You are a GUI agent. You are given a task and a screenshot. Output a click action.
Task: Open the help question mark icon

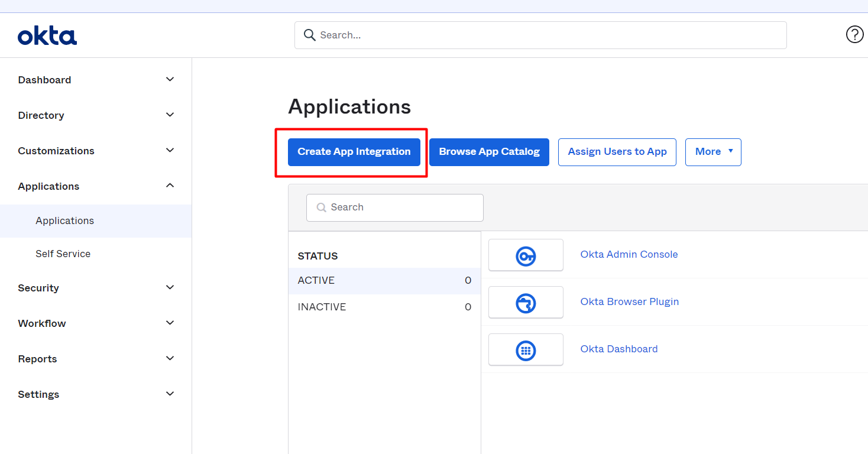854,35
